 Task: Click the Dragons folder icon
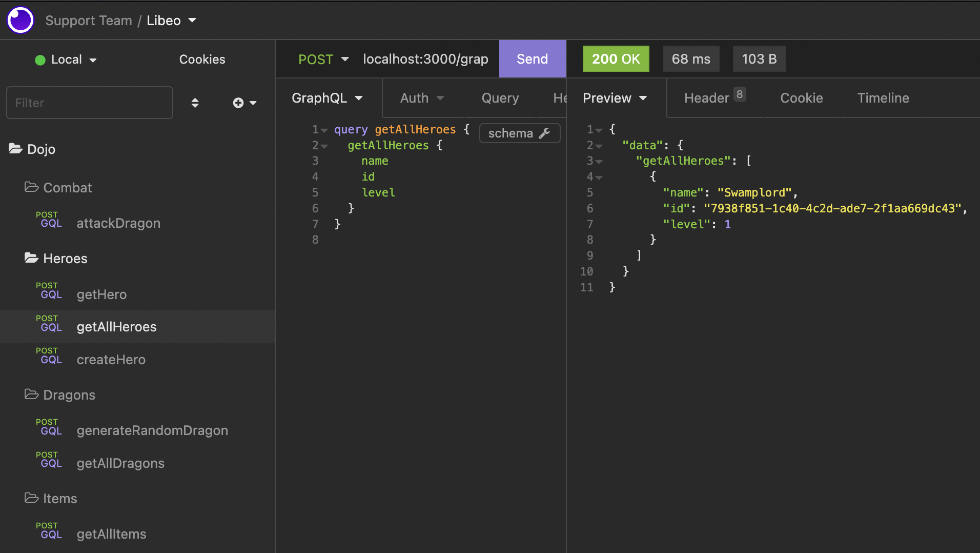click(31, 394)
